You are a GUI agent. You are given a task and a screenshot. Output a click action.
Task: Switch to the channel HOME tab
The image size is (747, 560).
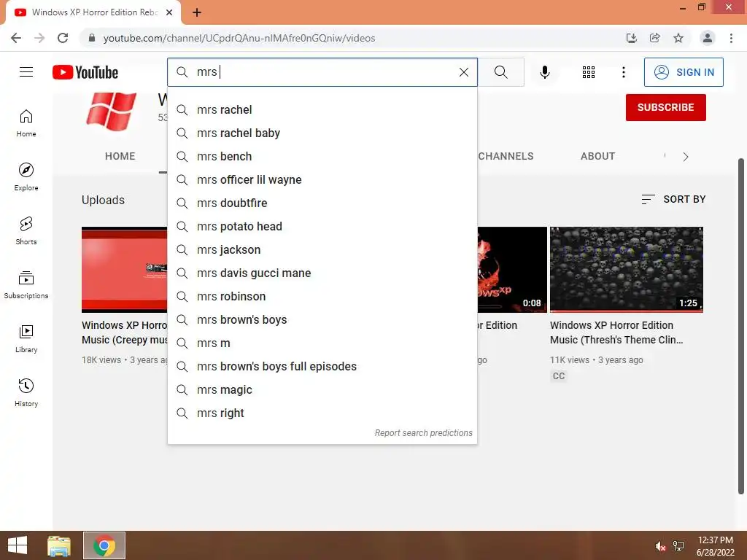tap(120, 156)
